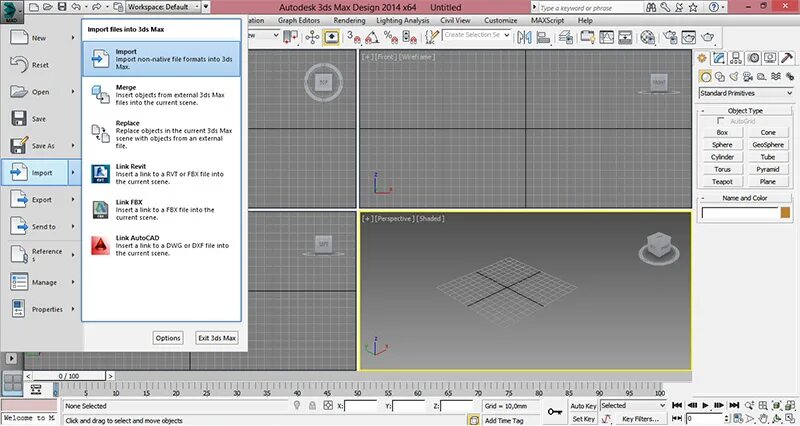Create a Teapot primitive button
Screen dimensions: 800x426
(x=722, y=181)
